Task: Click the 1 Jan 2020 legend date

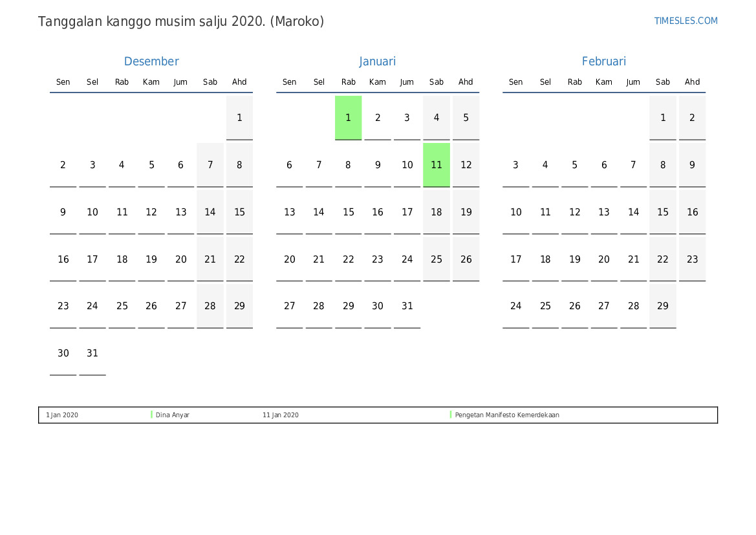Action: [61, 415]
